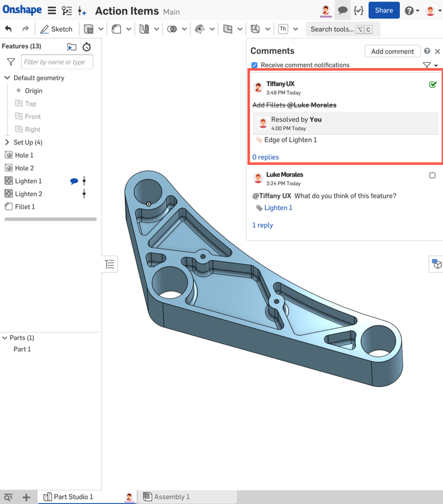Open the View cube display icon
The image size is (443, 504).
(436, 264)
